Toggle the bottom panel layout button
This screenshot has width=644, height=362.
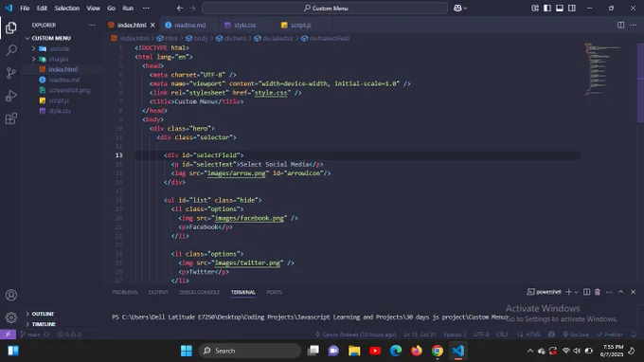tap(560, 9)
